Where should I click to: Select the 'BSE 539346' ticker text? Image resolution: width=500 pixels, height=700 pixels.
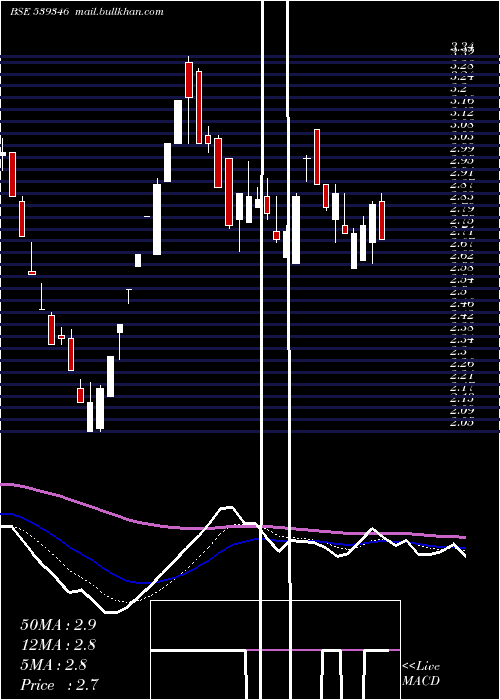(x=39, y=12)
